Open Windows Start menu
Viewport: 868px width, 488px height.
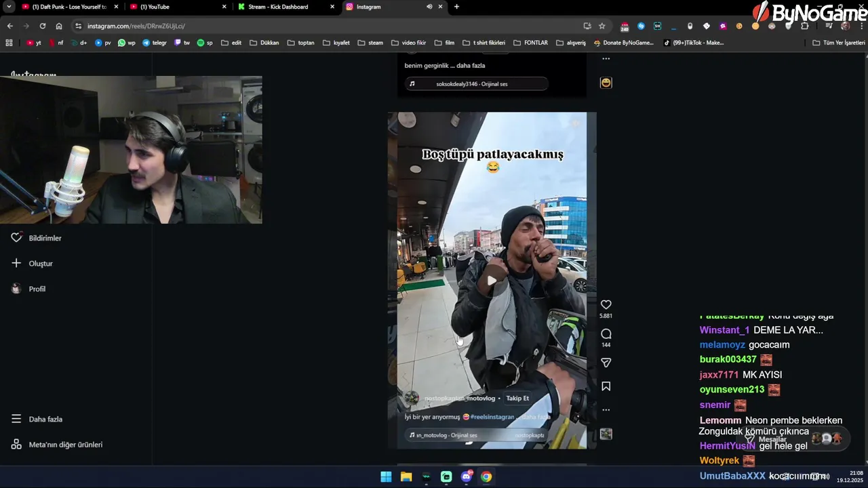(x=386, y=476)
